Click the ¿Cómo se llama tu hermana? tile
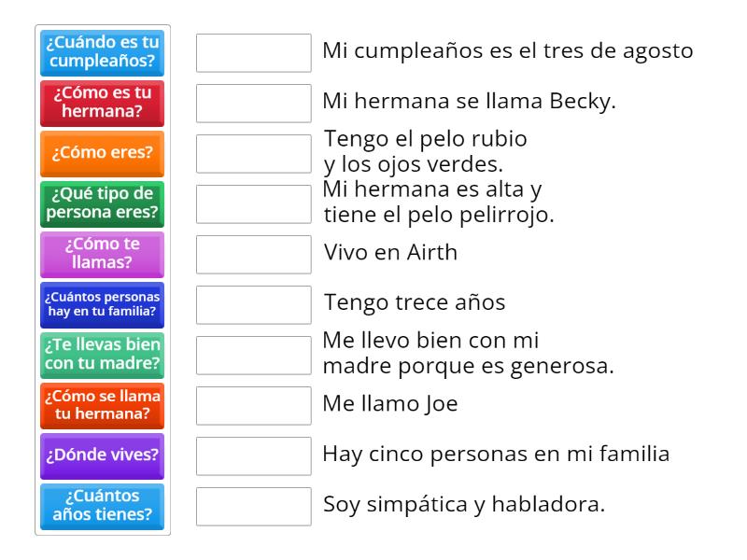This screenshot has width=747, height=560. (x=102, y=405)
